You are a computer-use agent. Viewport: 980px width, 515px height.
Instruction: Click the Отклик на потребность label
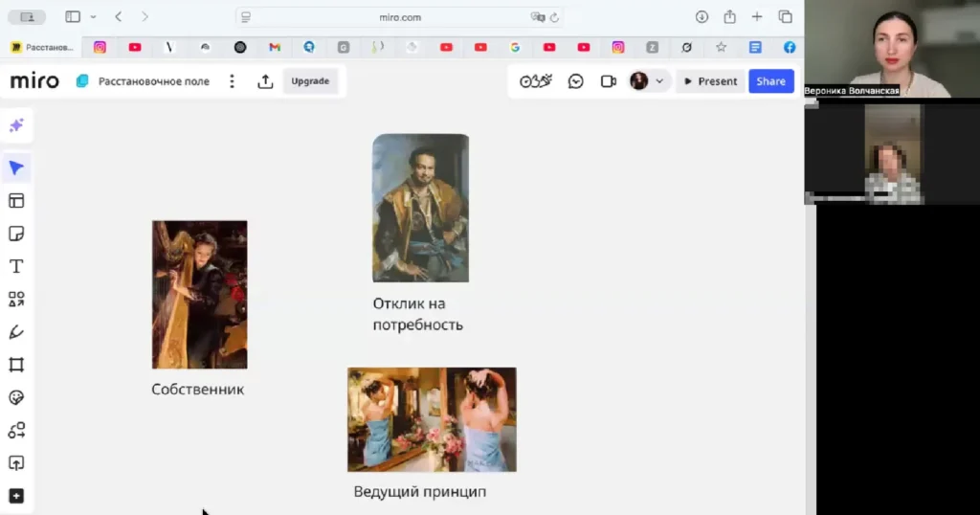coord(417,314)
